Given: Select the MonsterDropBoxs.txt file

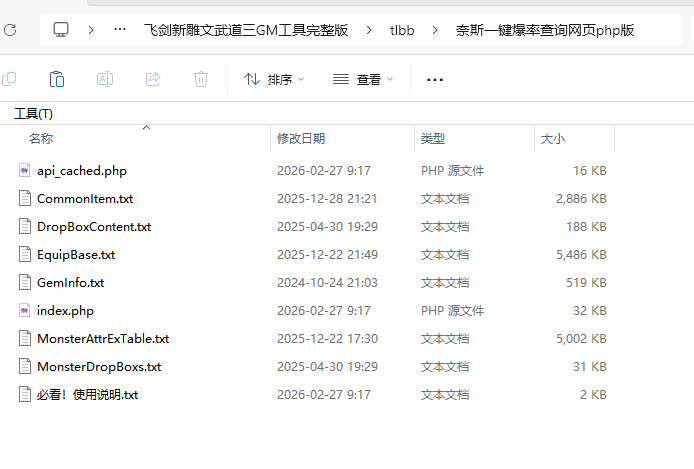Looking at the screenshot, I should click(99, 367).
